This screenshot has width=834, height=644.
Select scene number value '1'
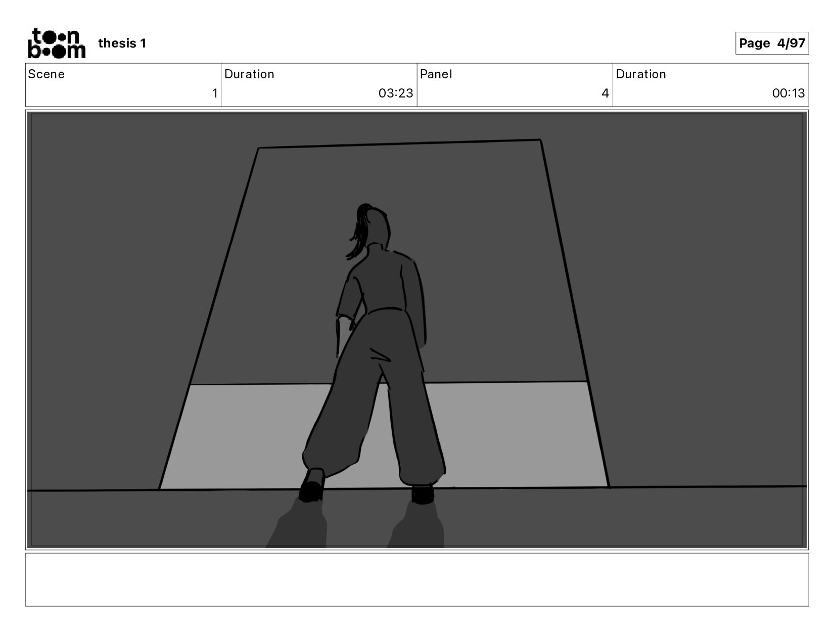[215, 93]
